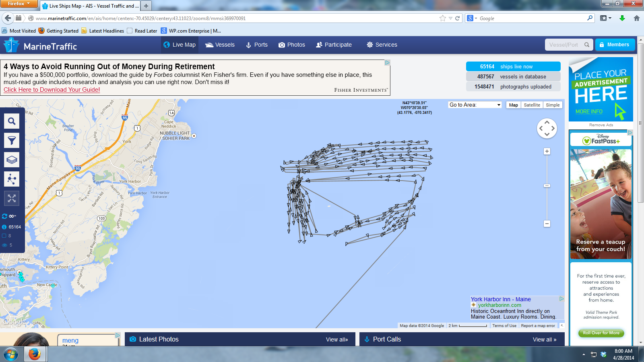Click the network density nodes icon
This screenshot has height=362, width=644.
12,179
